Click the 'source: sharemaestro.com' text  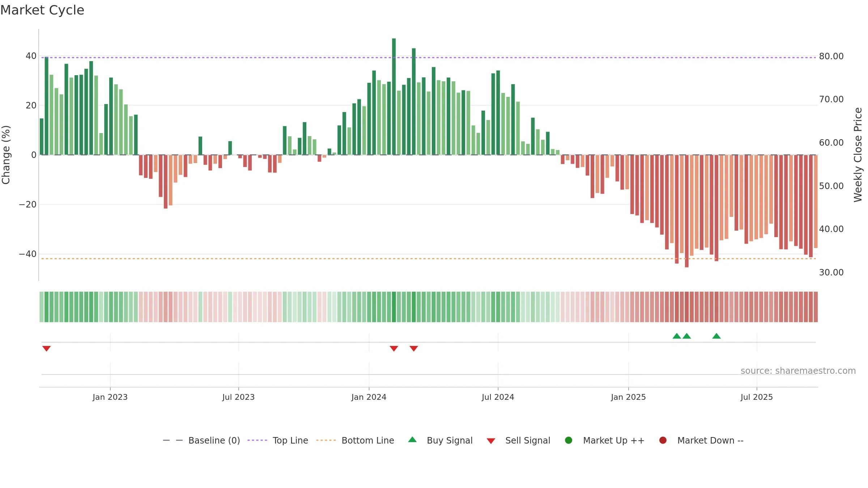(x=798, y=371)
